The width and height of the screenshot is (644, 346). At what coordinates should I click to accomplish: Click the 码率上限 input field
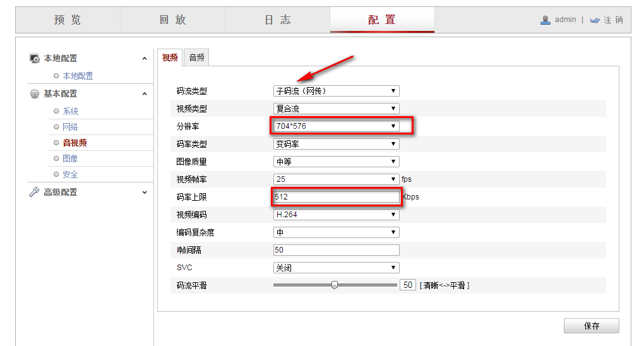coord(336,197)
